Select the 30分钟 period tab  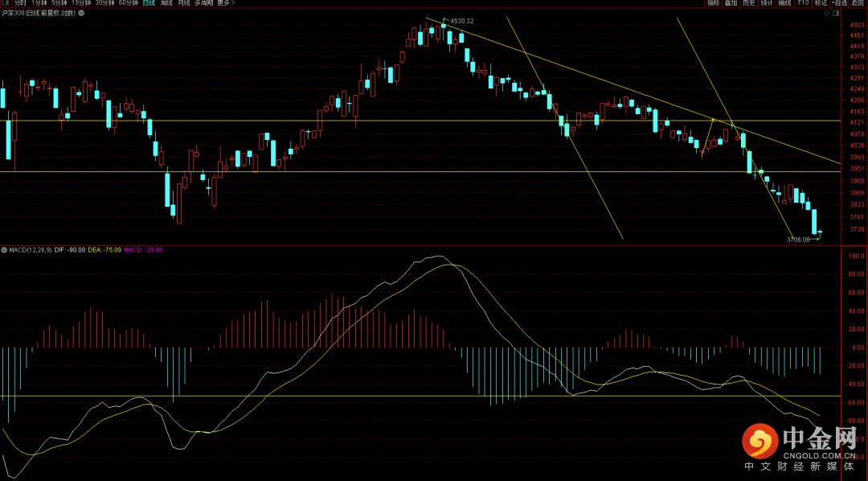click(105, 2)
